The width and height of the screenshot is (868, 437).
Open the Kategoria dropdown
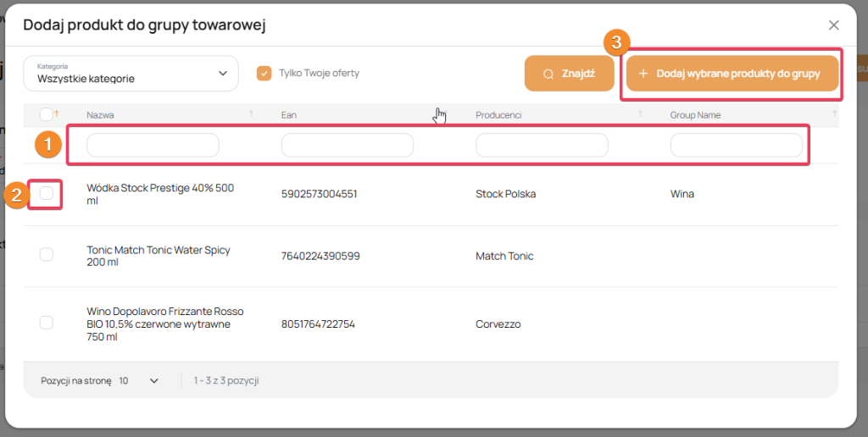coord(131,74)
